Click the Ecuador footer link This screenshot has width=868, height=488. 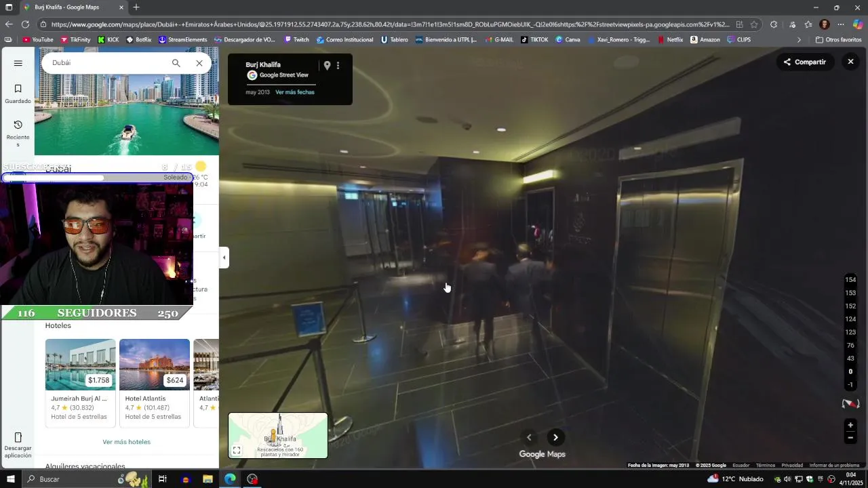[x=741, y=466]
